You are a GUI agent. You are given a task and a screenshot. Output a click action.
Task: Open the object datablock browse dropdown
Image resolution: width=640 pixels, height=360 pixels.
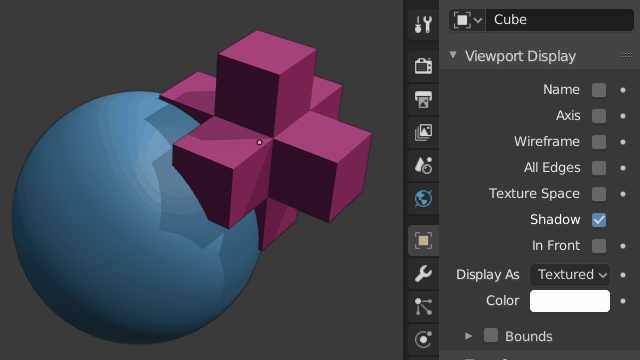tap(467, 20)
